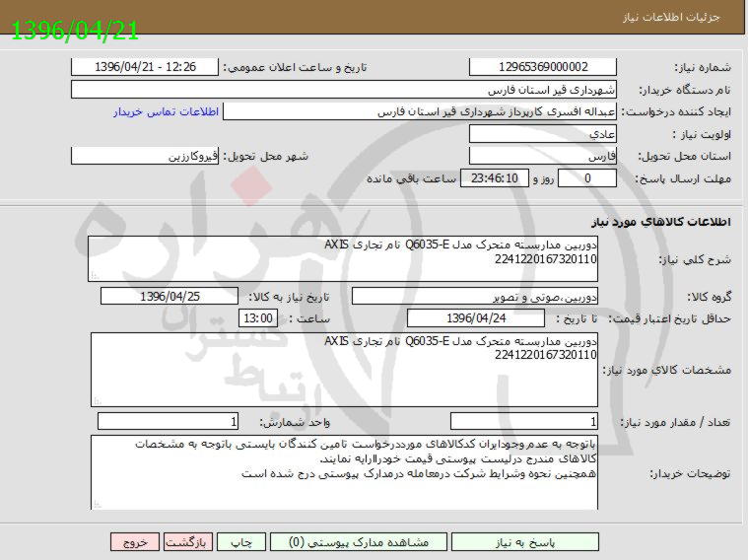
Task: Click the days remaining field showing 0
Action: point(587,178)
